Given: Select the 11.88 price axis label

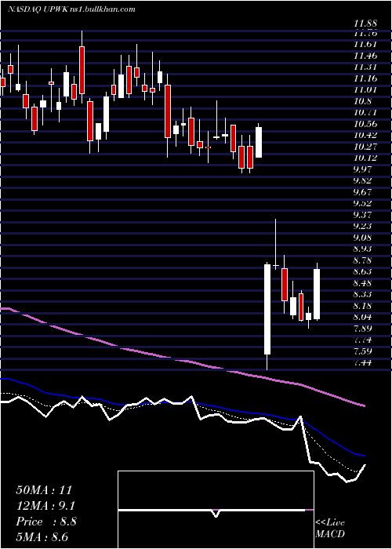Looking at the screenshot, I should tap(365, 24).
